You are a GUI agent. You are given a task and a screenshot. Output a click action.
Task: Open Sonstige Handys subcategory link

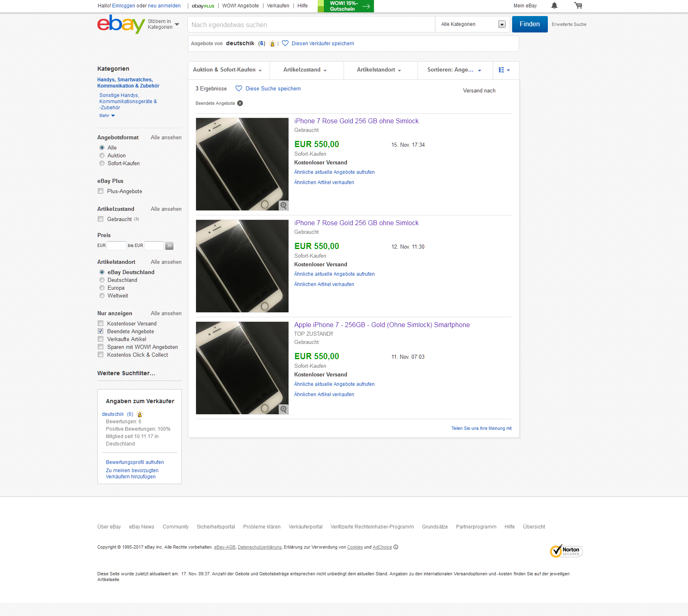tap(128, 101)
